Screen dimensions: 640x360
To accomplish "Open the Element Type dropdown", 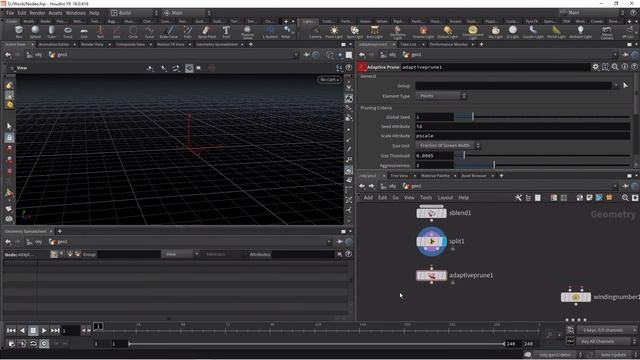I will (441, 96).
